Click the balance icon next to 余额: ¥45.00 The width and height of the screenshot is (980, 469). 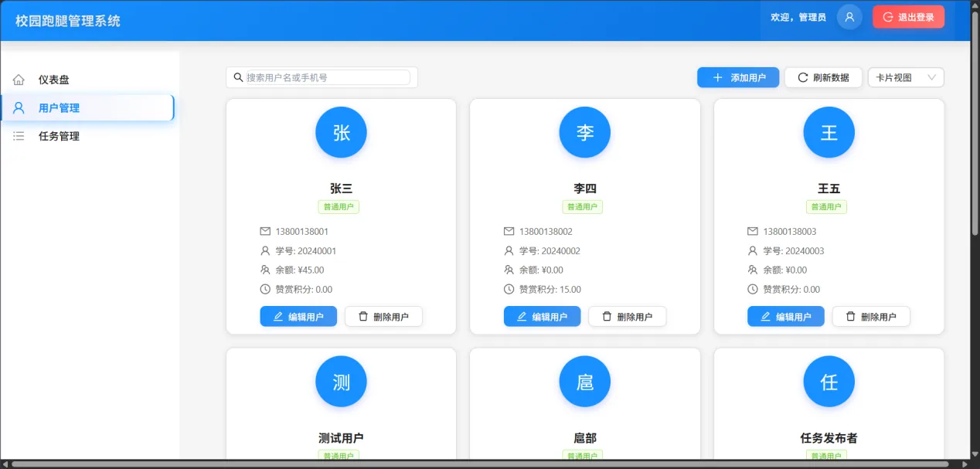coord(265,270)
